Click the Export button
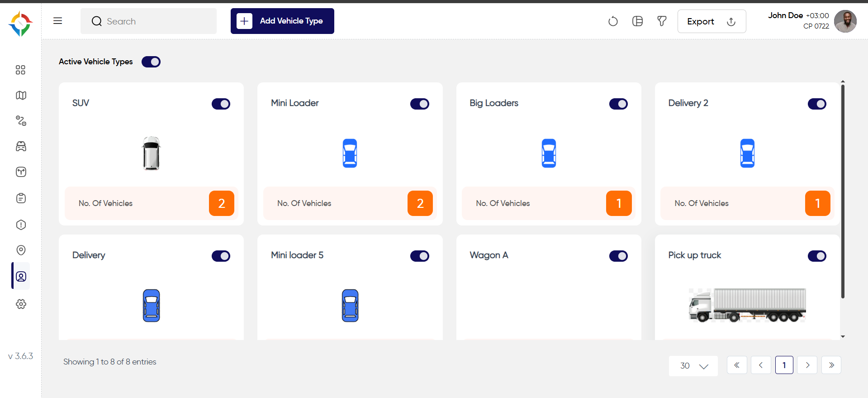This screenshot has height=398, width=868. tap(711, 21)
